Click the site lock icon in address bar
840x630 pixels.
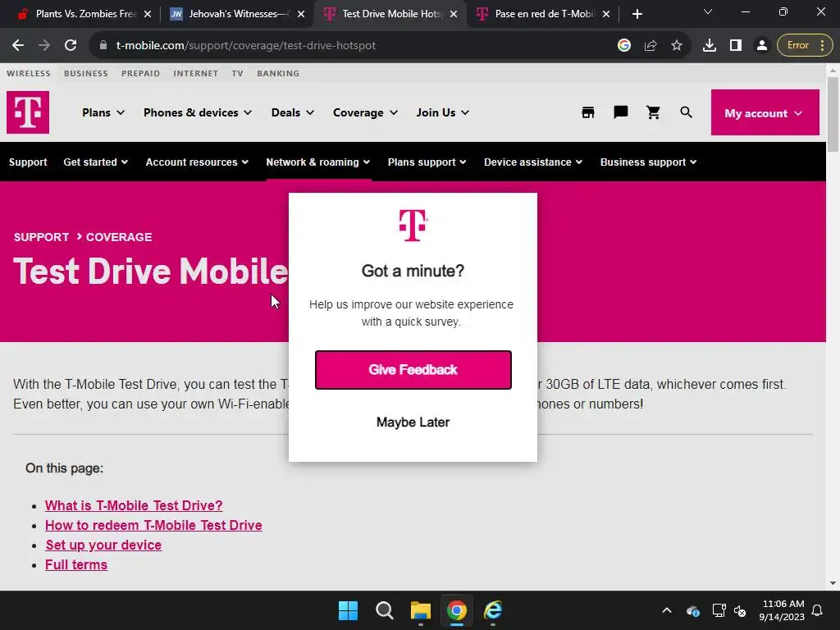[103, 46]
